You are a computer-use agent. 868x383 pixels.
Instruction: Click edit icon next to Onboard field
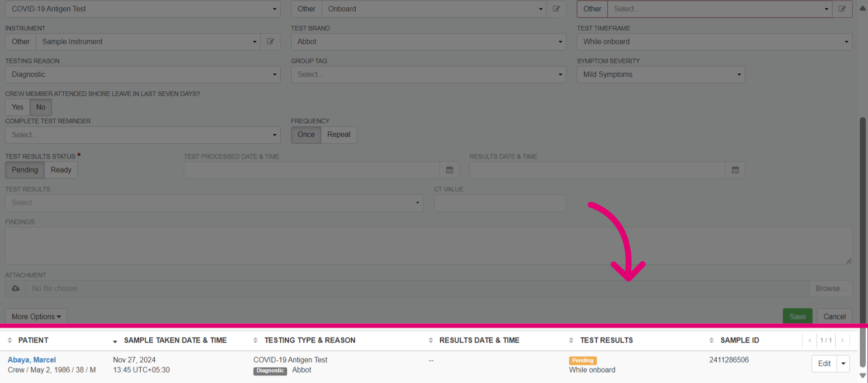556,9
